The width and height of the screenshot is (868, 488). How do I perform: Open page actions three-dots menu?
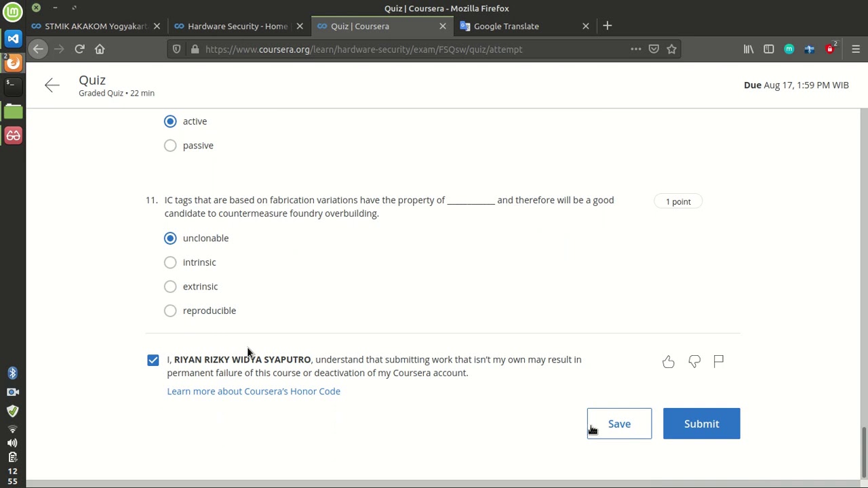point(635,49)
